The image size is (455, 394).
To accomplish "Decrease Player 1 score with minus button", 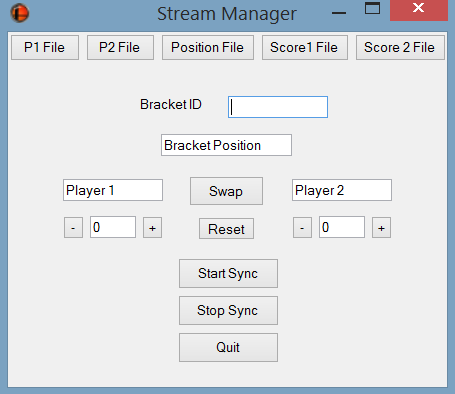I will tap(73, 228).
